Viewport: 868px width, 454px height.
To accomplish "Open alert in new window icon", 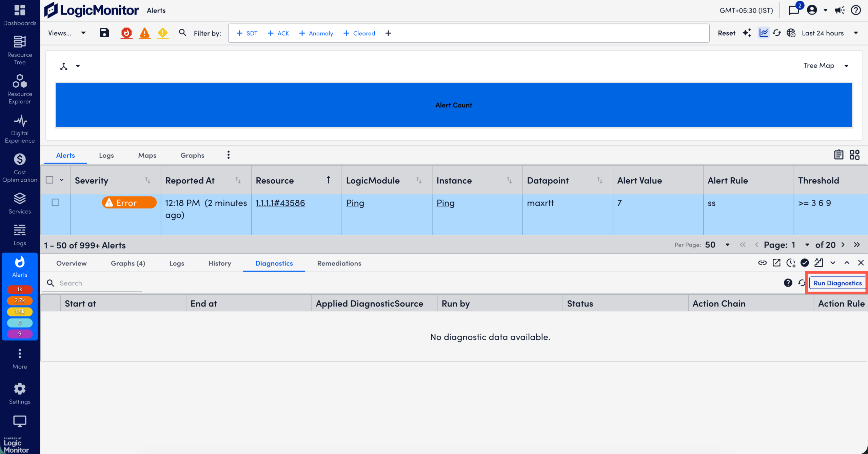I will tap(776, 263).
